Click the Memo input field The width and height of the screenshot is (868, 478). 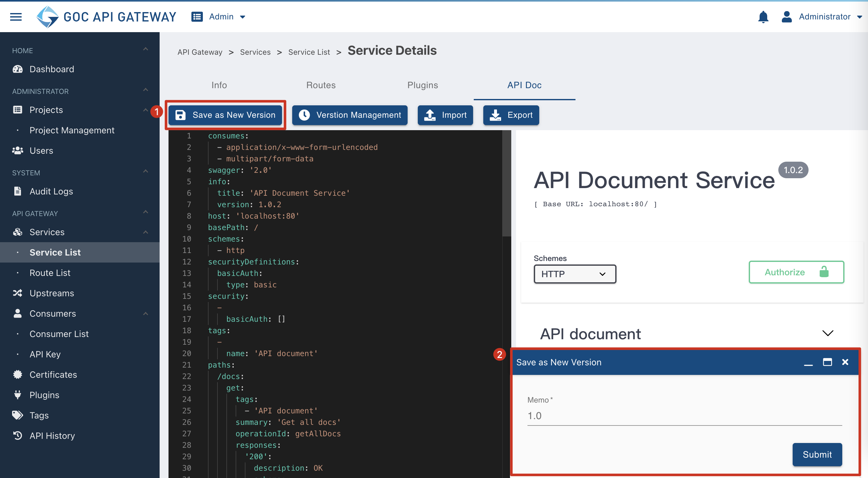(x=684, y=416)
